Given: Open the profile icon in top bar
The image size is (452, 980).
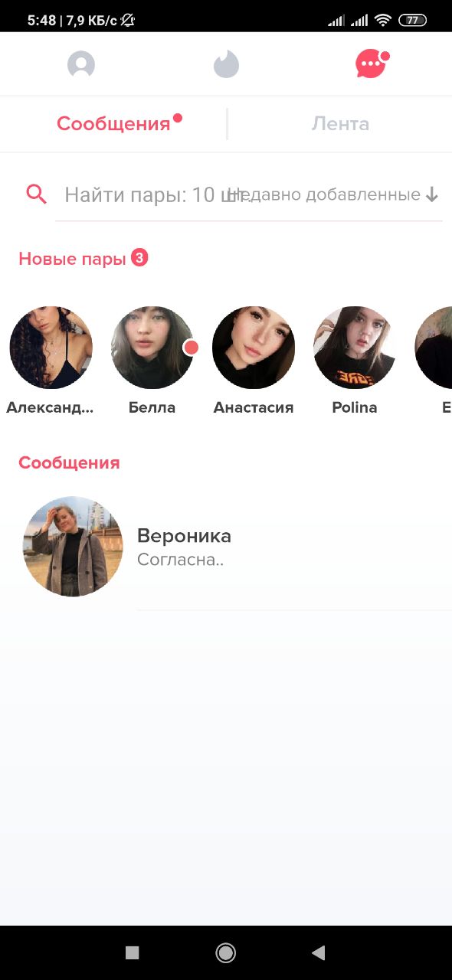Looking at the screenshot, I should coord(81,64).
